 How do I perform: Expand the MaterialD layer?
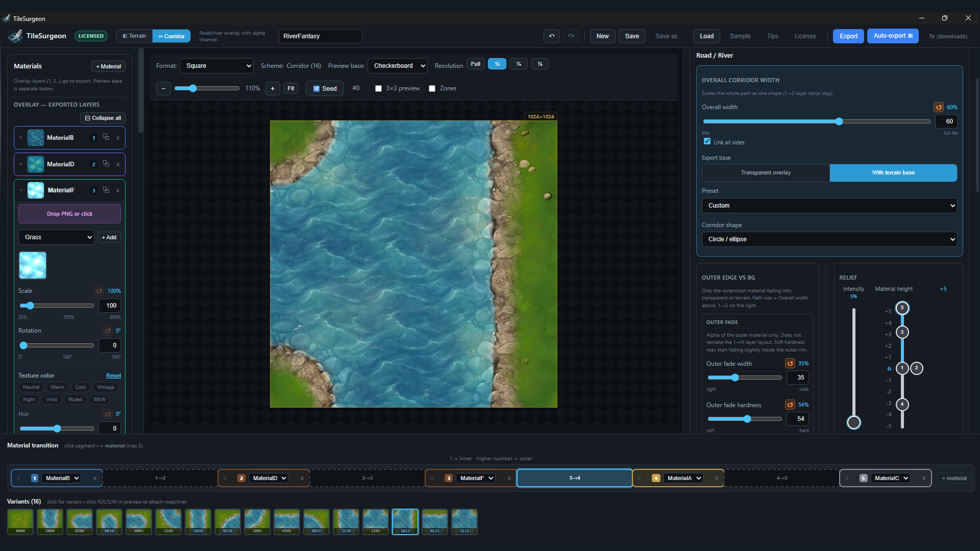click(x=21, y=164)
